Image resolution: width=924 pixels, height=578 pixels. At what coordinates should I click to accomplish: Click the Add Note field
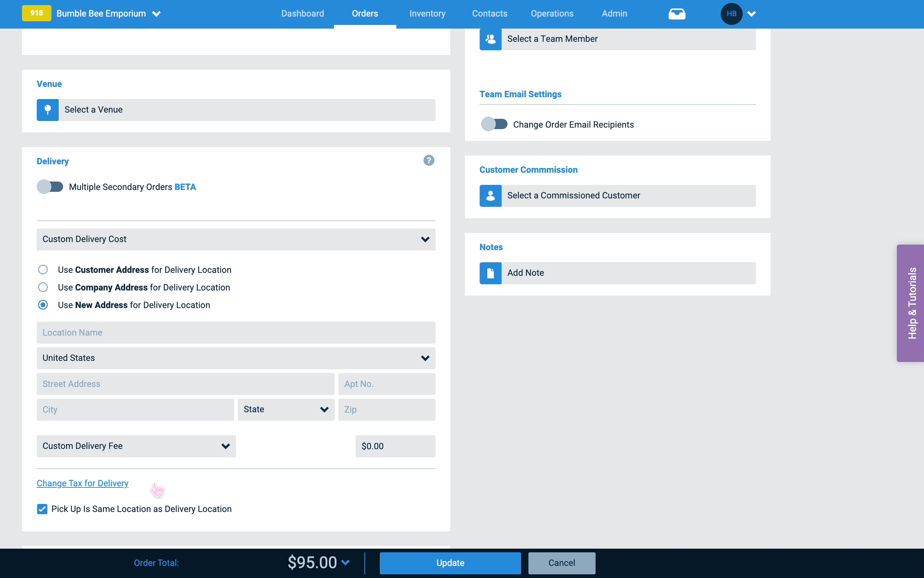tap(618, 273)
